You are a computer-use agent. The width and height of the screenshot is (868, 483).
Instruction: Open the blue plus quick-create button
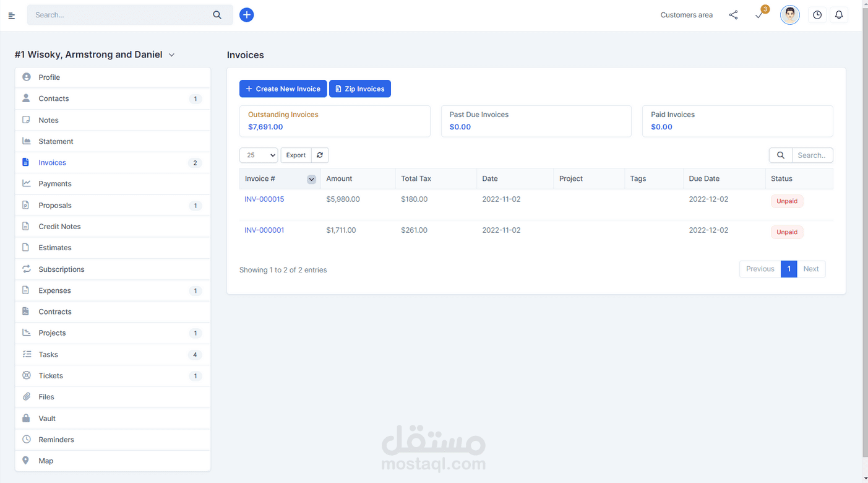point(246,15)
